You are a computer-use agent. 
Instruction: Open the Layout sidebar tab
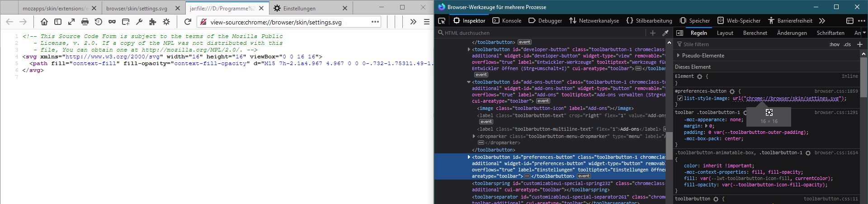(x=725, y=33)
